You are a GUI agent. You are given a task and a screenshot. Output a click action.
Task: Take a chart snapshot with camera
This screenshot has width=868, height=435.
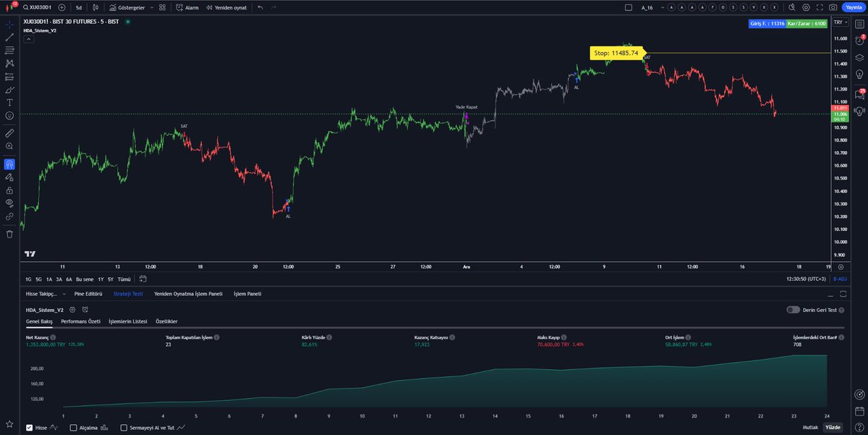pos(835,7)
